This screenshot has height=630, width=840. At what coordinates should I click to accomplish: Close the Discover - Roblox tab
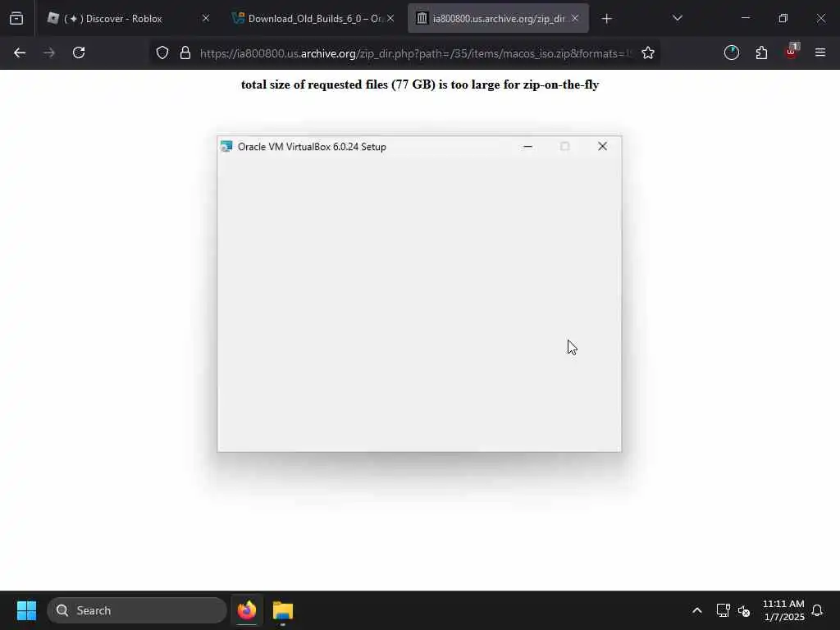click(x=206, y=19)
